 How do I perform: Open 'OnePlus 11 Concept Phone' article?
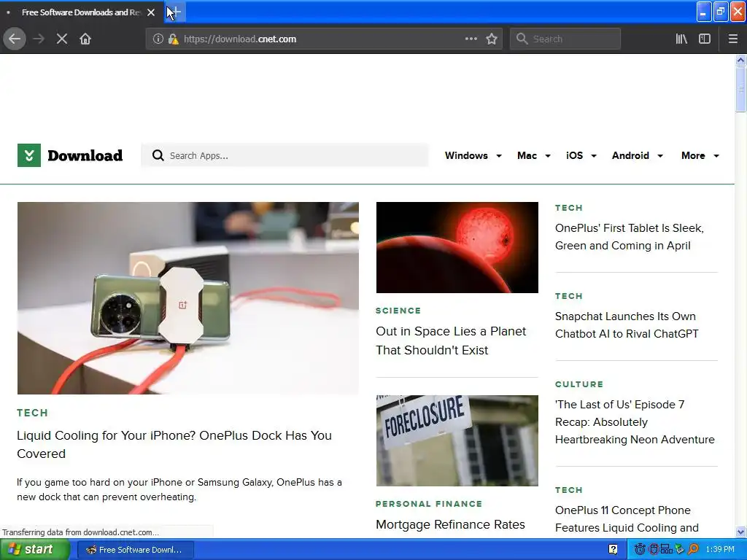[627, 519]
